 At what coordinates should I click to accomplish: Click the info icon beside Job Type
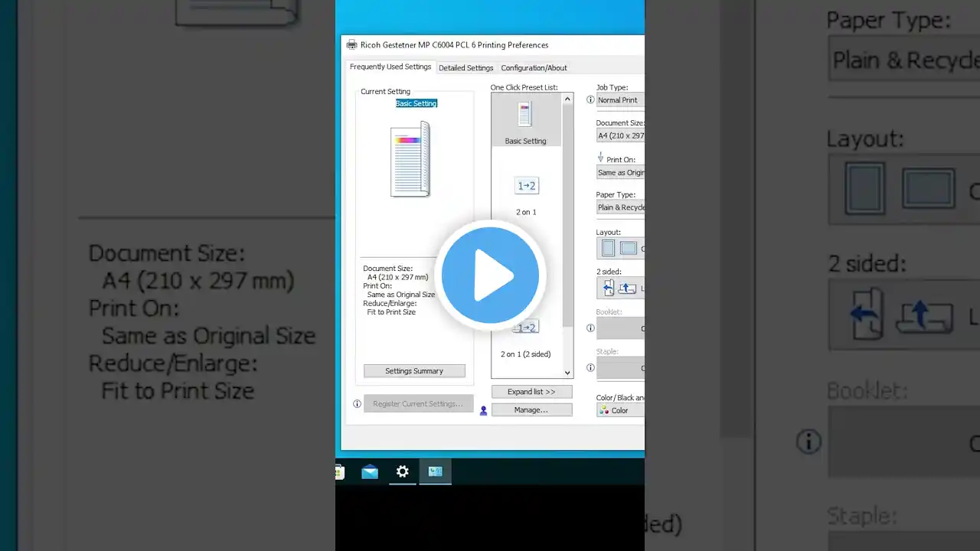(590, 100)
